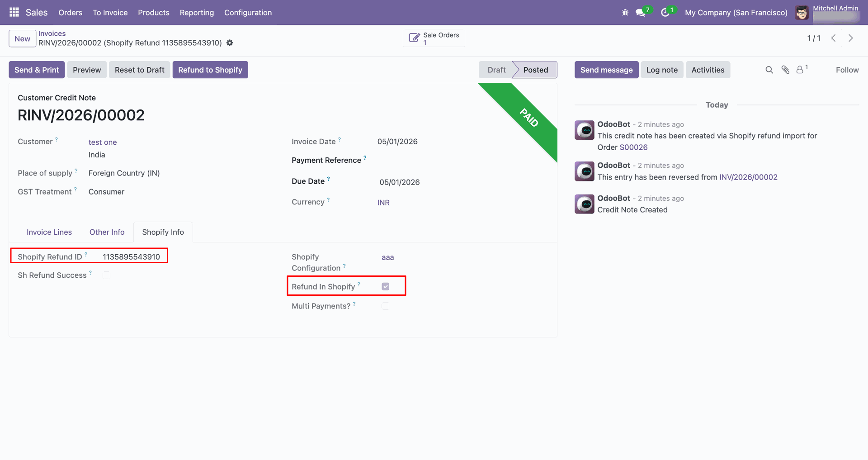This screenshot has width=868, height=460.
Task: Open the INR currency link
Action: click(383, 203)
